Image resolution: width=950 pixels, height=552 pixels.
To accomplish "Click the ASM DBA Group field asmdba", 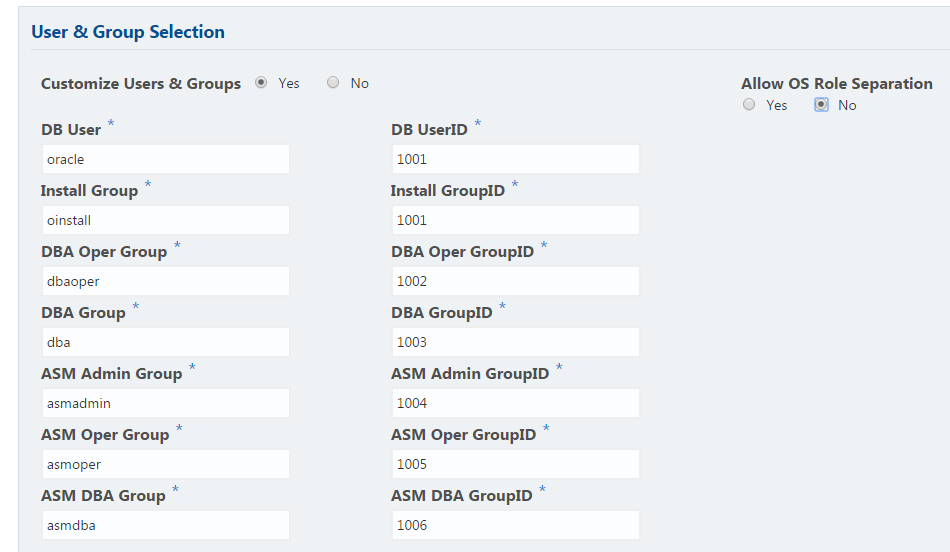I will coord(165,525).
